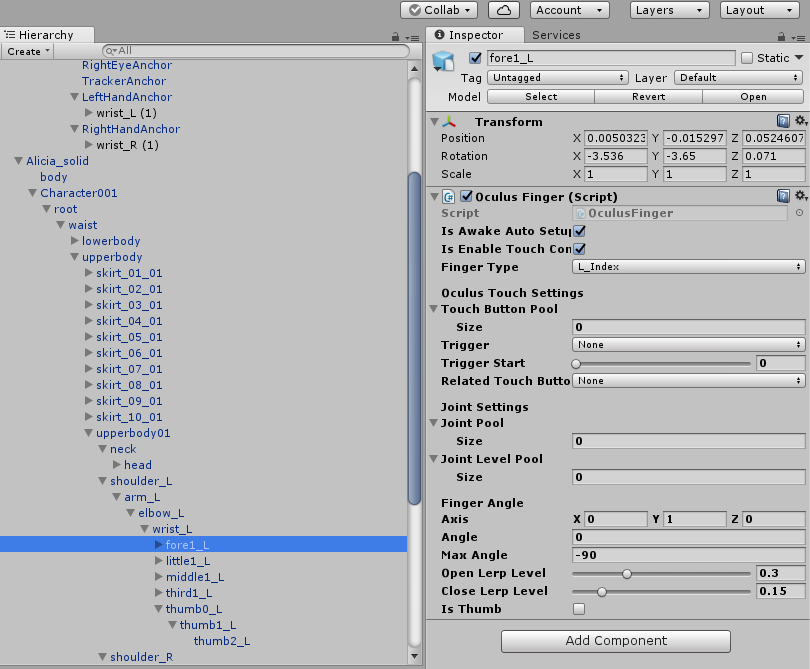Open the Collab menu
Image resolution: width=810 pixels, height=669 pixels.
tap(439, 10)
